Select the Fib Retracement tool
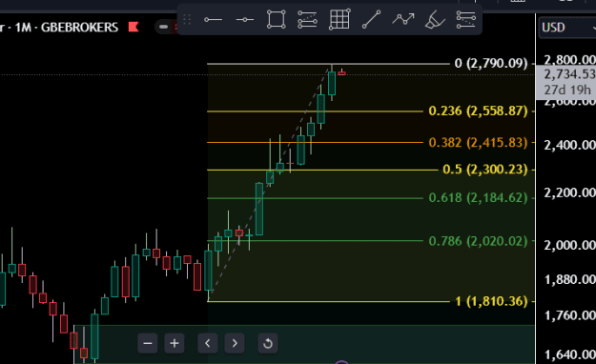 pos(307,19)
